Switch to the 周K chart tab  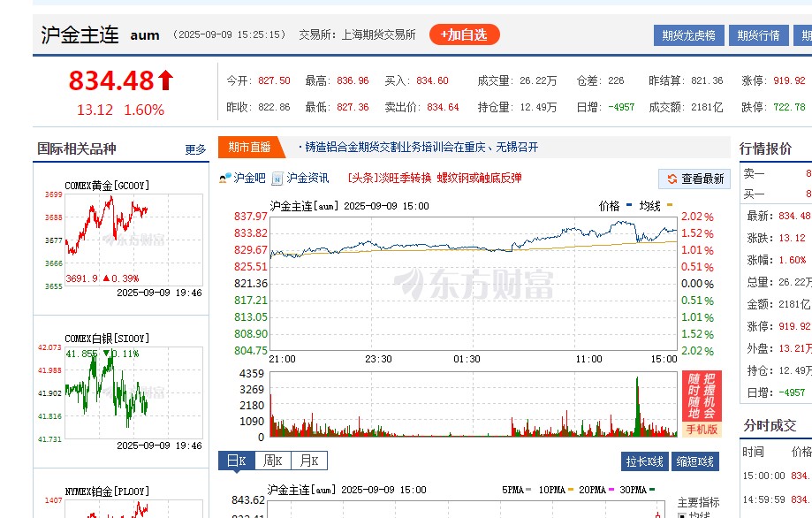273,461
